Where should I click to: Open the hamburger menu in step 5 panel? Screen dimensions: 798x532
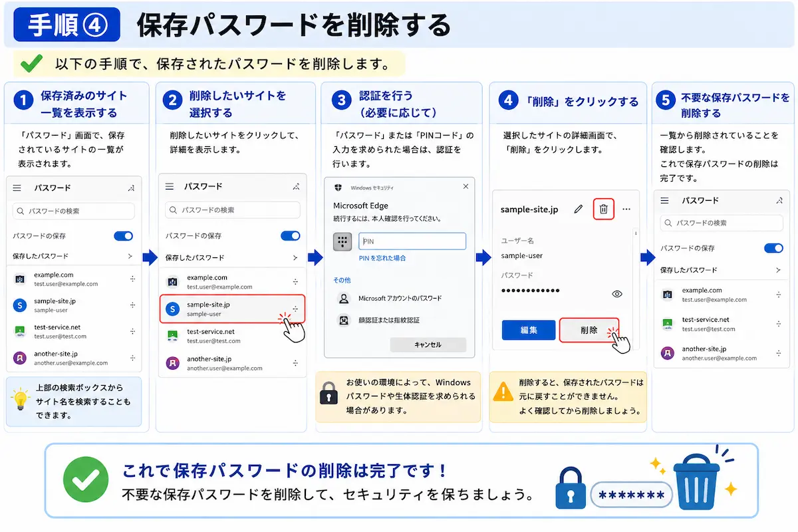point(665,200)
